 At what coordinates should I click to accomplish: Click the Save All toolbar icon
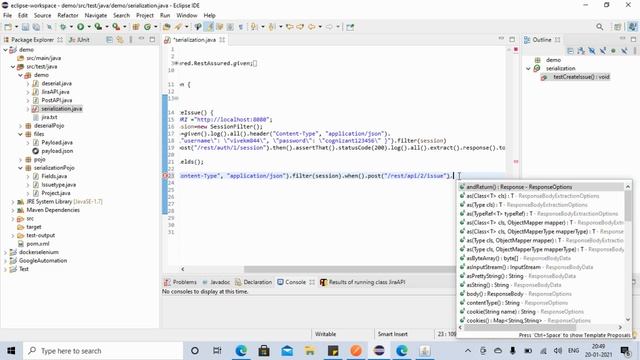[x=36, y=27]
